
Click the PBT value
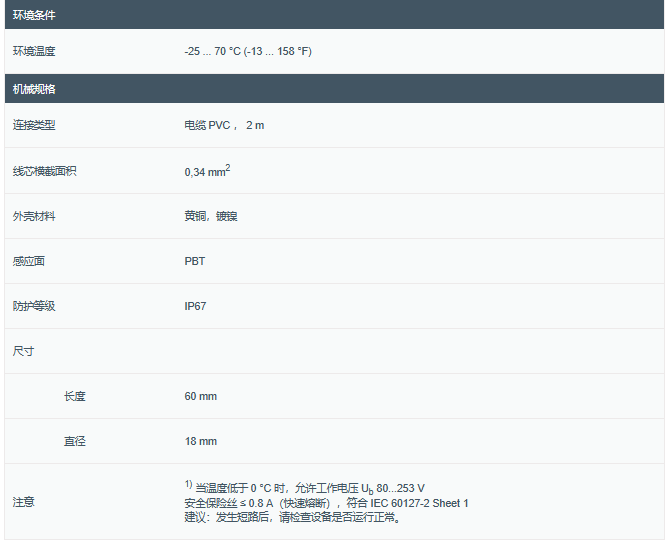[195, 261]
